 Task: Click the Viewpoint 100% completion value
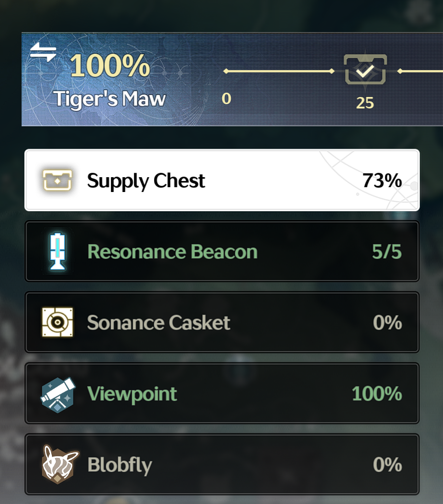point(377,394)
